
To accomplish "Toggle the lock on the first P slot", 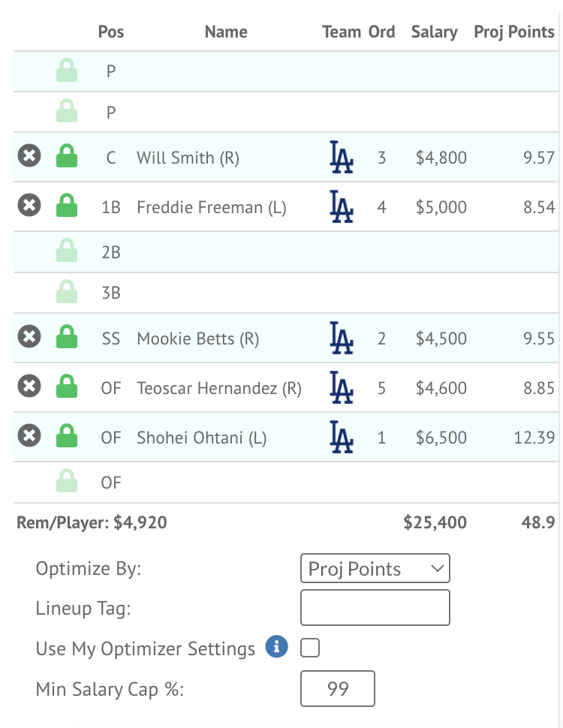I will point(67,70).
